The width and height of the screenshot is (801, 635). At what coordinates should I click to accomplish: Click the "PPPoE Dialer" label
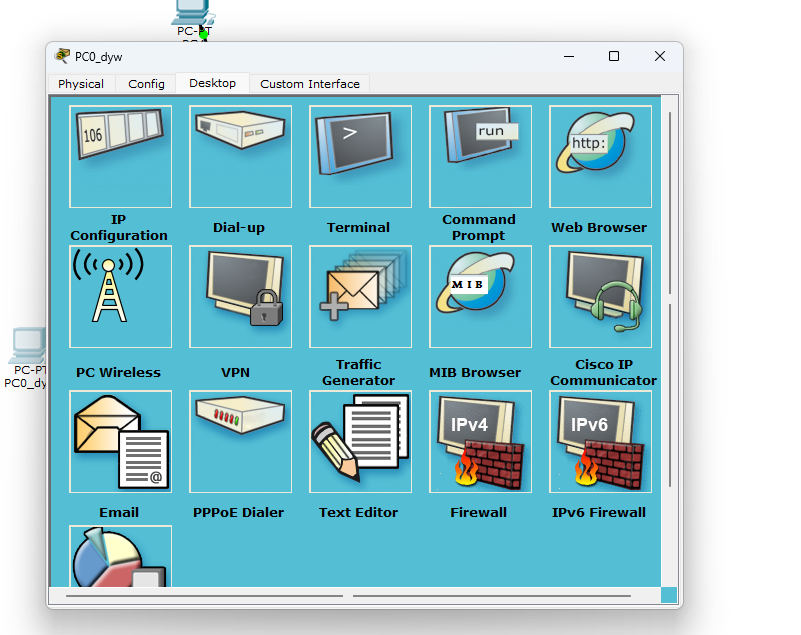(238, 512)
